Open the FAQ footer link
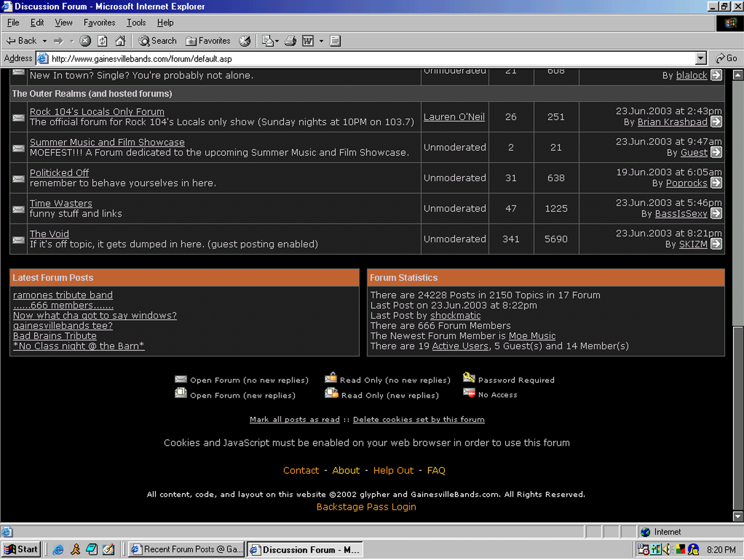 click(436, 470)
